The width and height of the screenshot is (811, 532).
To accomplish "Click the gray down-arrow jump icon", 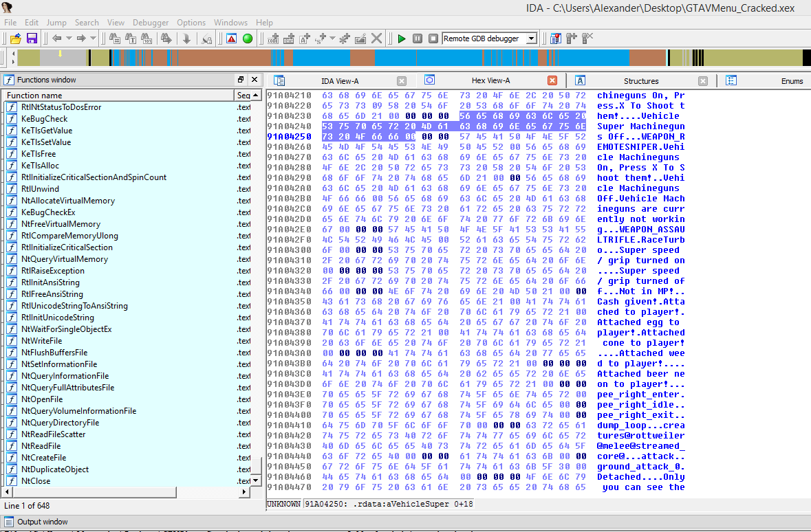I will 186,38.
